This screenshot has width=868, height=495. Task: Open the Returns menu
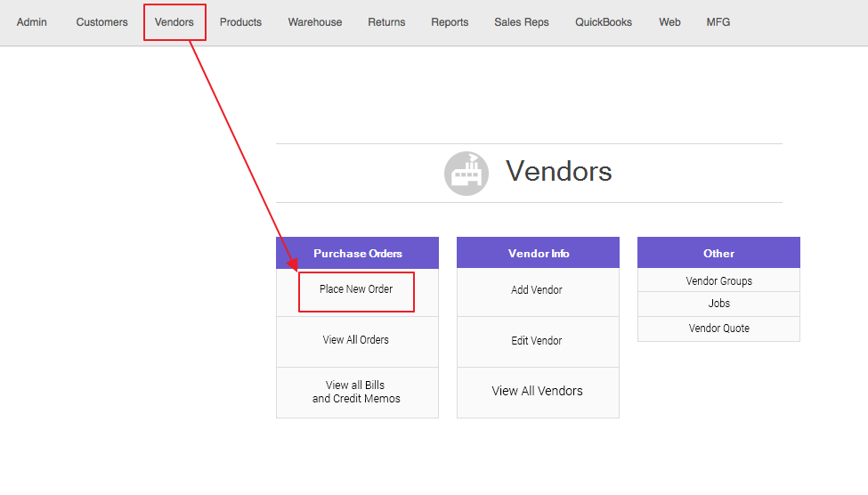(386, 22)
